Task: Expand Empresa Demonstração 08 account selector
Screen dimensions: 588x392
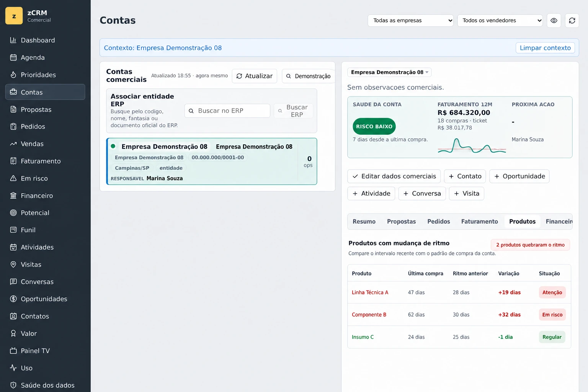Action: click(x=389, y=72)
